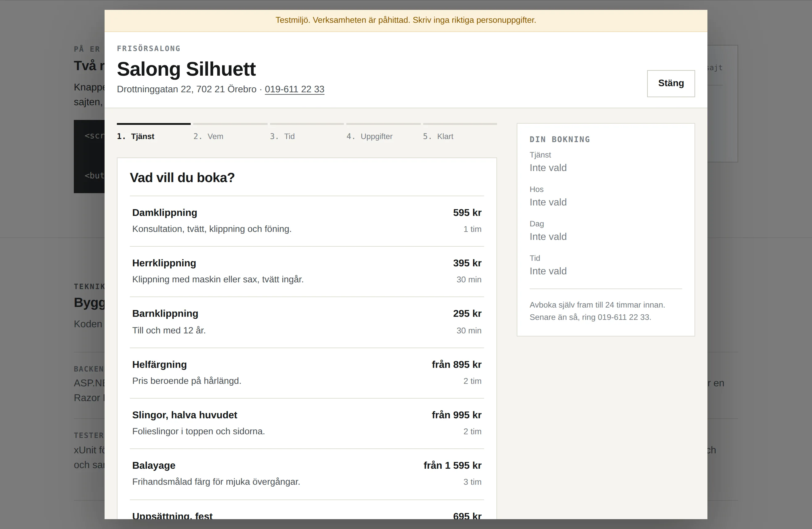The width and height of the screenshot is (812, 529).
Task: Click the cancellation policy 'Avboka själv' text
Action: click(x=597, y=311)
